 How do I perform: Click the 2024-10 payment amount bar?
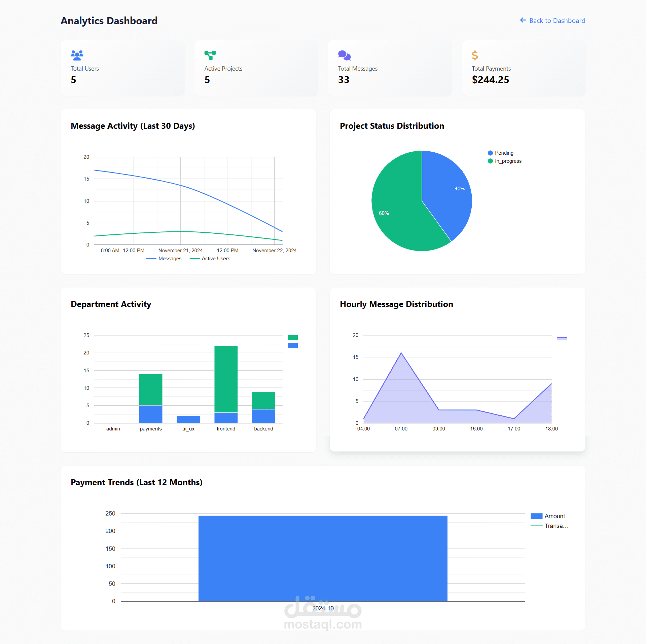click(323, 558)
